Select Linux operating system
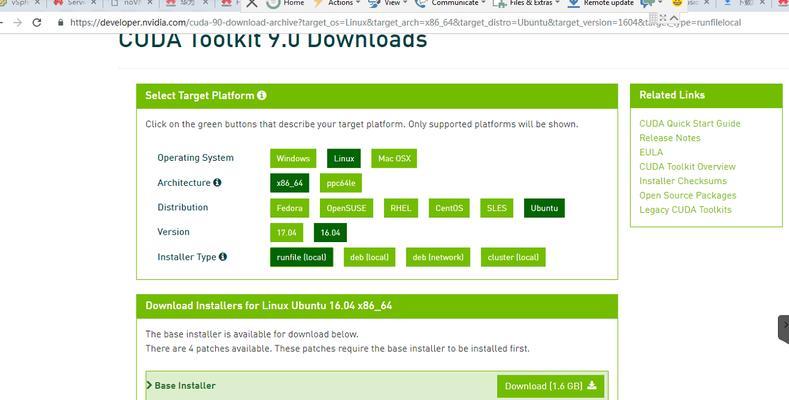This screenshot has height=400, width=789. click(344, 158)
